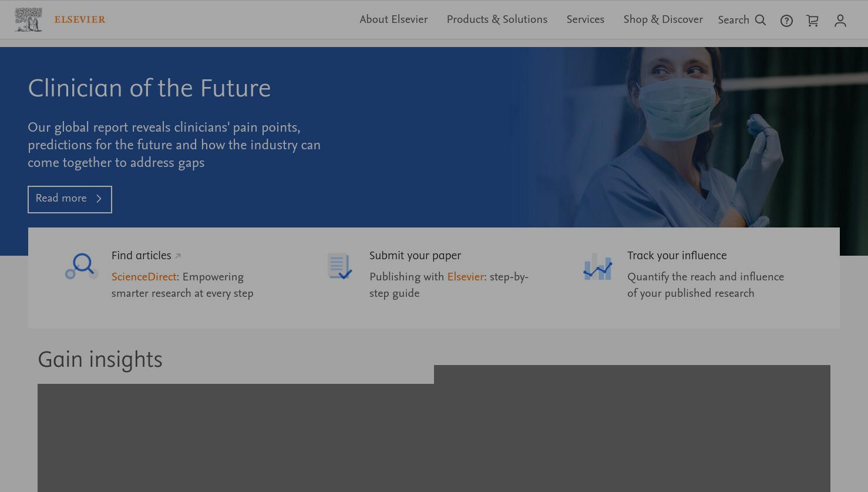Click the Clinician of the Future heading
Image resolution: width=868 pixels, height=492 pixels.
click(149, 89)
